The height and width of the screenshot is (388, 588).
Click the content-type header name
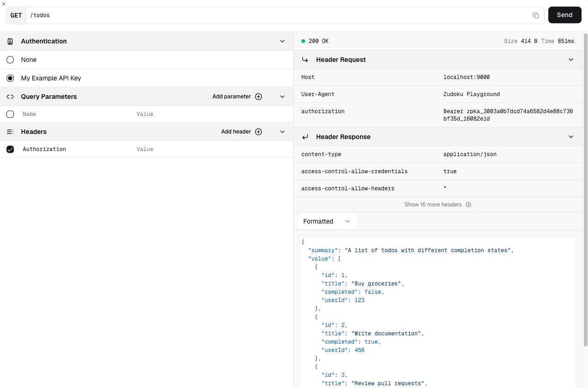click(x=321, y=154)
